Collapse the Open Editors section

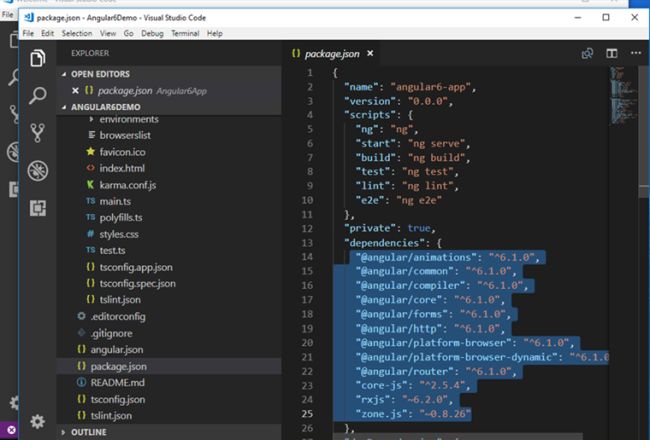click(169, 74)
